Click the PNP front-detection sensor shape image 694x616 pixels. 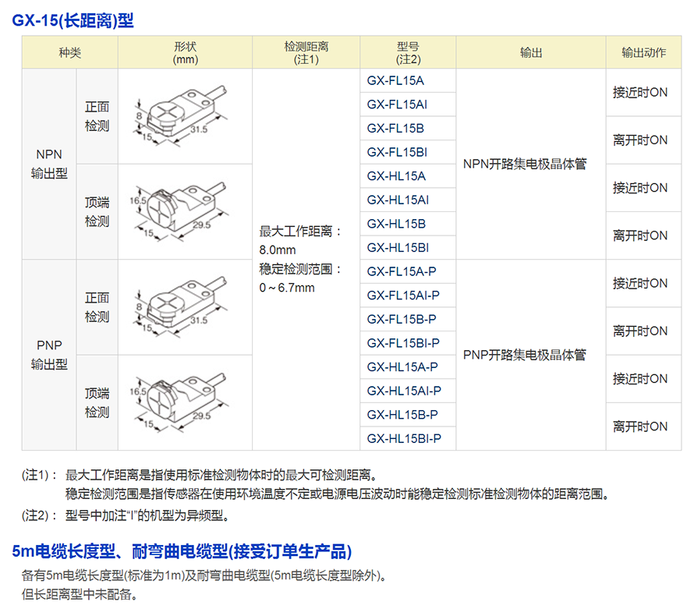184,307
